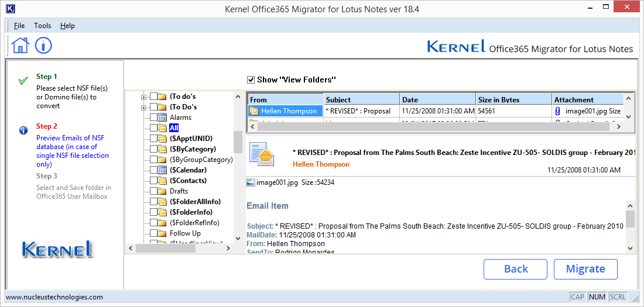Check the Drafts folder checkbox
Image resolution: width=644 pixels, height=307 pixels.
coord(153,191)
